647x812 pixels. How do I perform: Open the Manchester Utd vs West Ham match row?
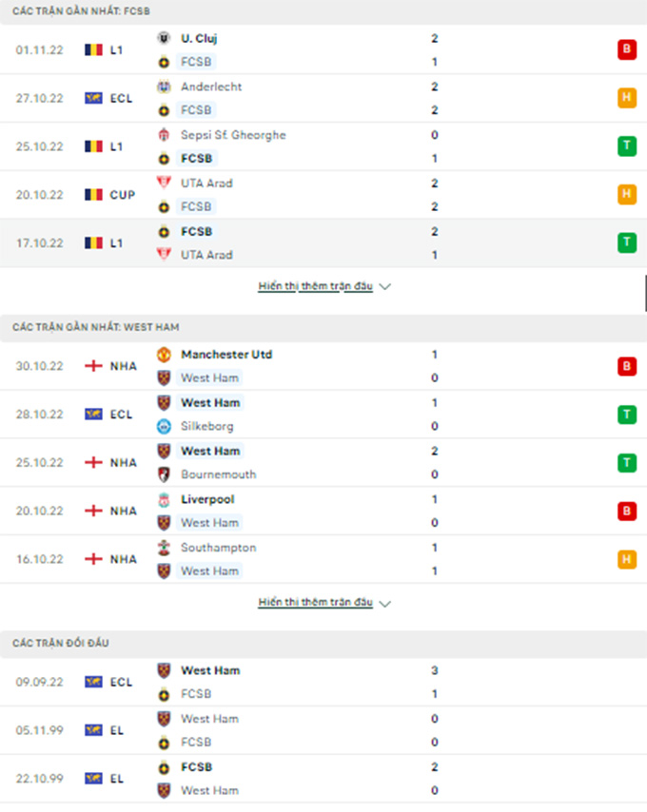pos(323,366)
